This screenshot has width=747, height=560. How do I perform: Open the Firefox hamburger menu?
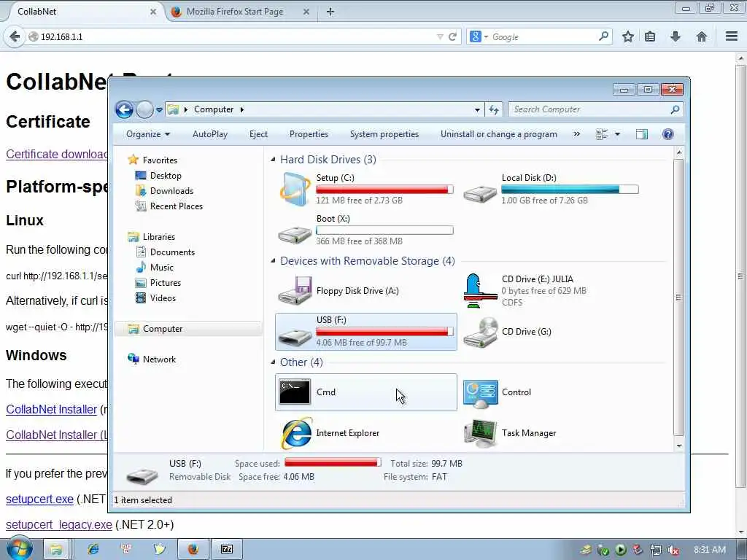732,36
